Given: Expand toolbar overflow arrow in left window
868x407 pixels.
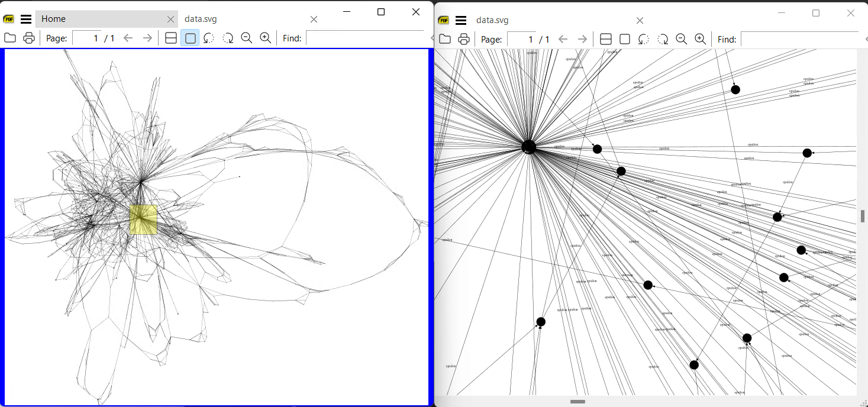Looking at the screenshot, I should (431, 38).
